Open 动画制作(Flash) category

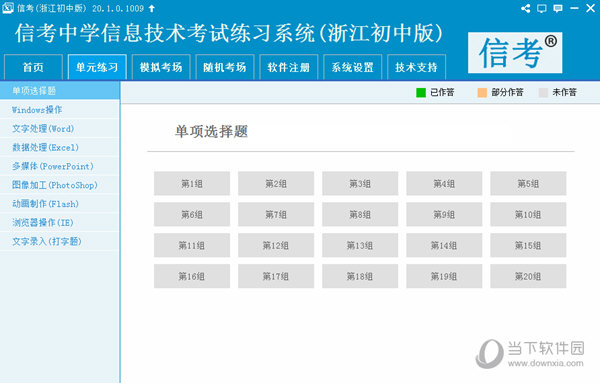[60, 204]
